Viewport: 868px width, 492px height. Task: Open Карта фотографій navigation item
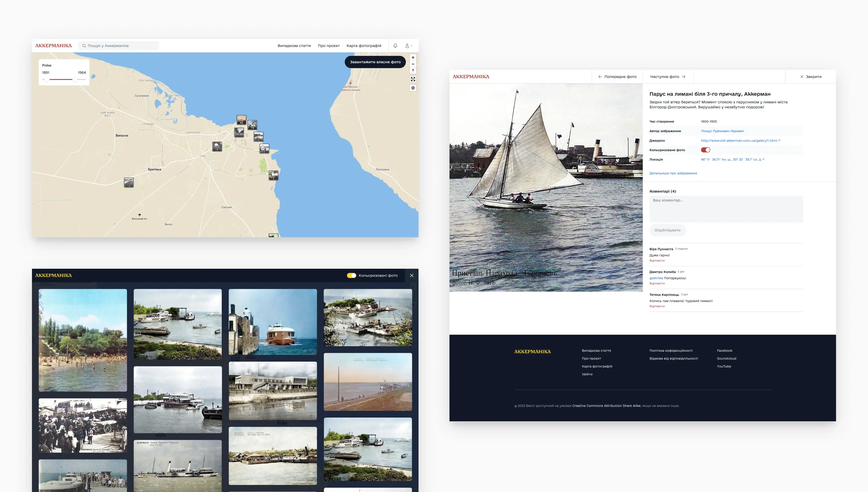[x=364, y=46]
